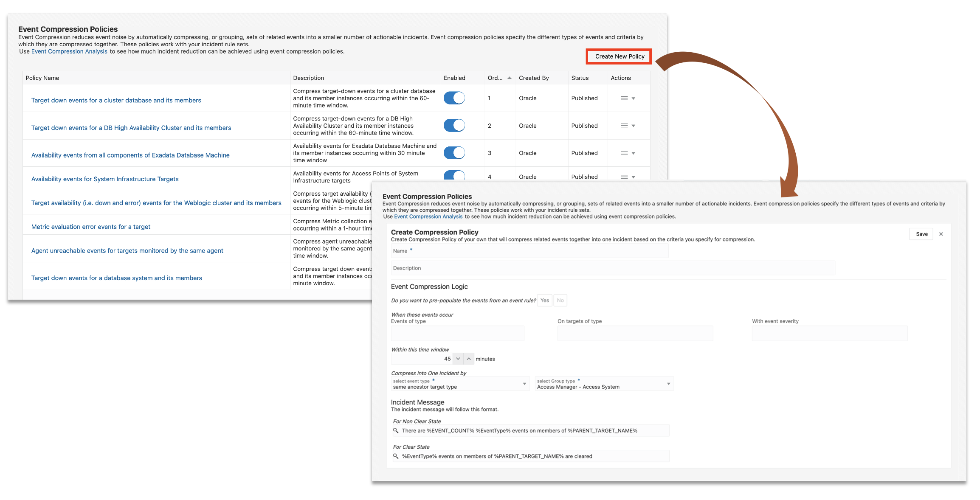Open Event Compression Analysis link

coord(69,51)
